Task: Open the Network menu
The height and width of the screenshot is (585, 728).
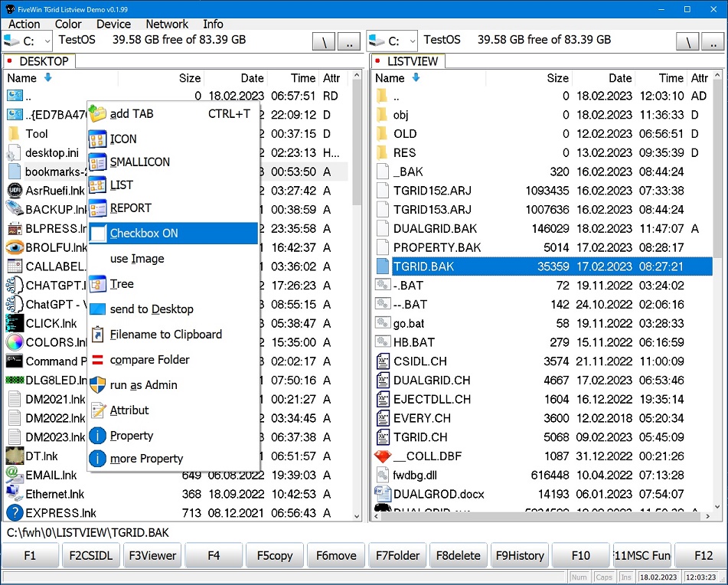Action: pos(166,24)
